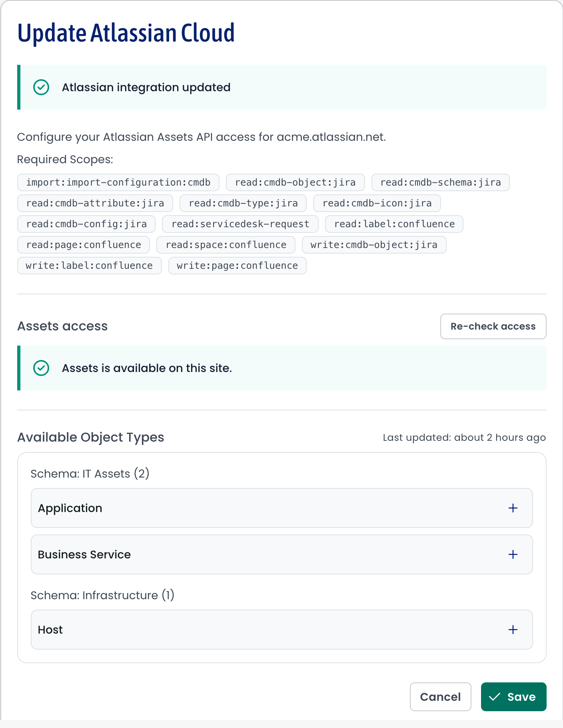Expand the Host object type plus icon
This screenshot has width=563, height=728.
coord(513,630)
